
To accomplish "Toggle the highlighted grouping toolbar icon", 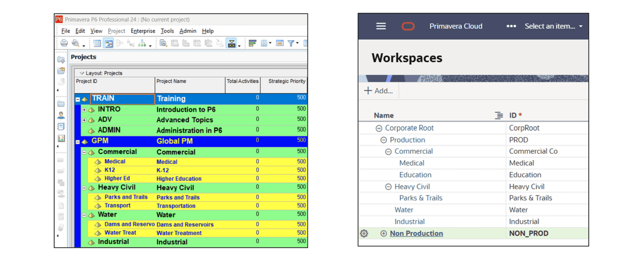I will coord(232,43).
